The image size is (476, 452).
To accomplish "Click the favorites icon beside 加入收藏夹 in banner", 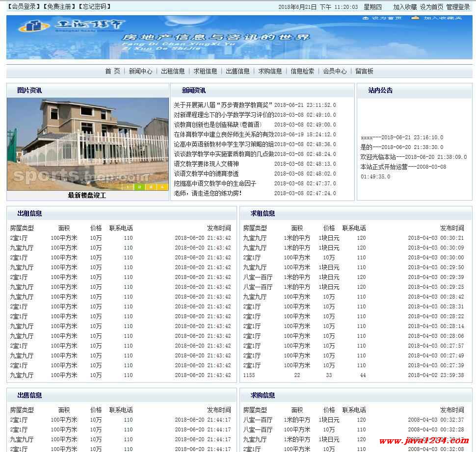I will point(415,18).
